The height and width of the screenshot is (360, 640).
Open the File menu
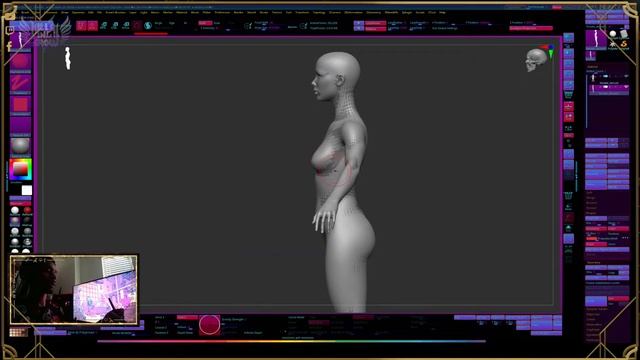pyautogui.click(x=98, y=13)
